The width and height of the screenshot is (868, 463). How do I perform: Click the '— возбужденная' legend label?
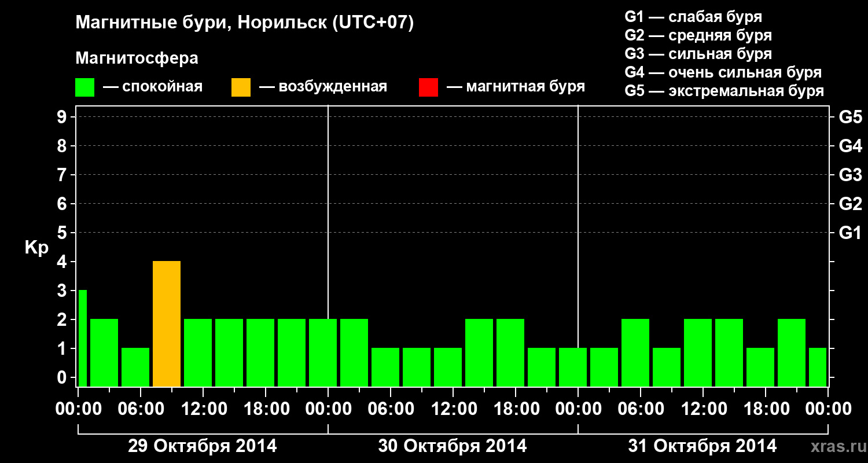tap(323, 87)
